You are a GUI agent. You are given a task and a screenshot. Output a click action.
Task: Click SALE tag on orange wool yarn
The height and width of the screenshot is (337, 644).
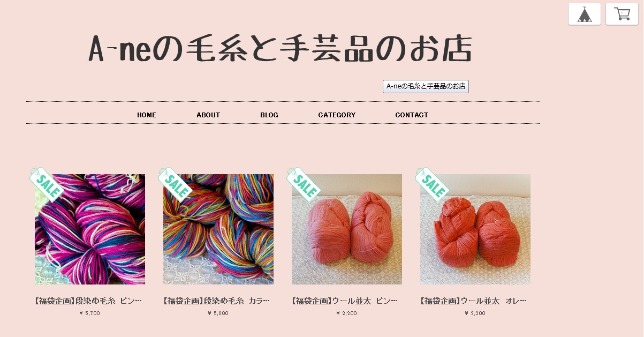tap(432, 184)
